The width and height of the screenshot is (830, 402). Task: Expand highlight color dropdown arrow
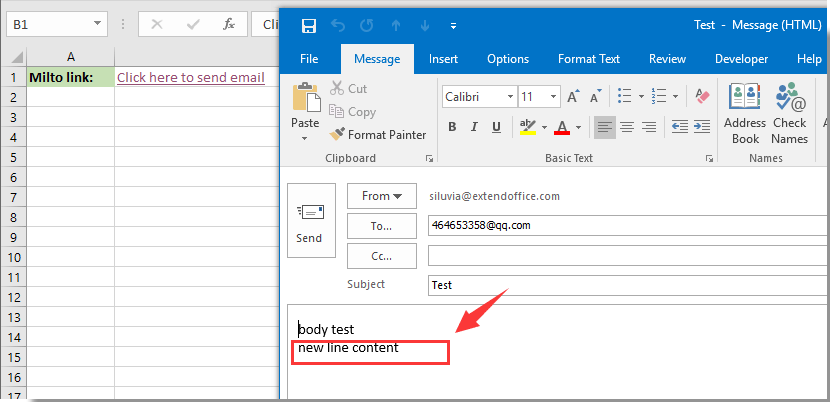(x=544, y=127)
